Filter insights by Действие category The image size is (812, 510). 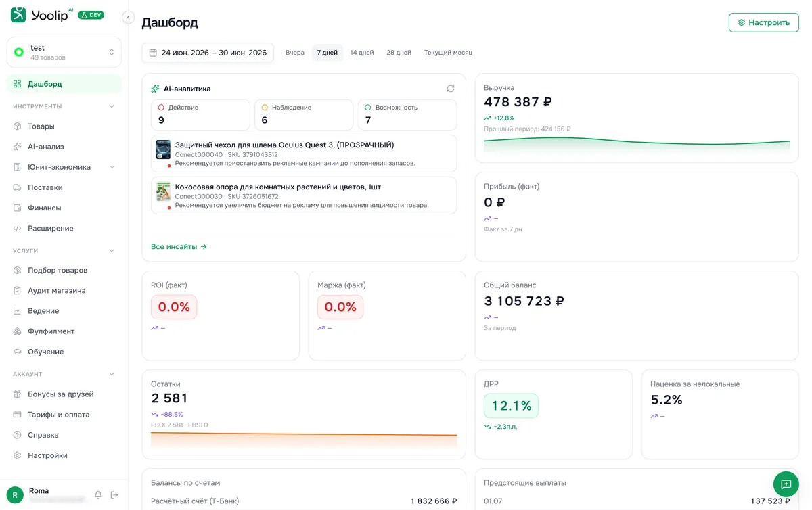pos(200,115)
